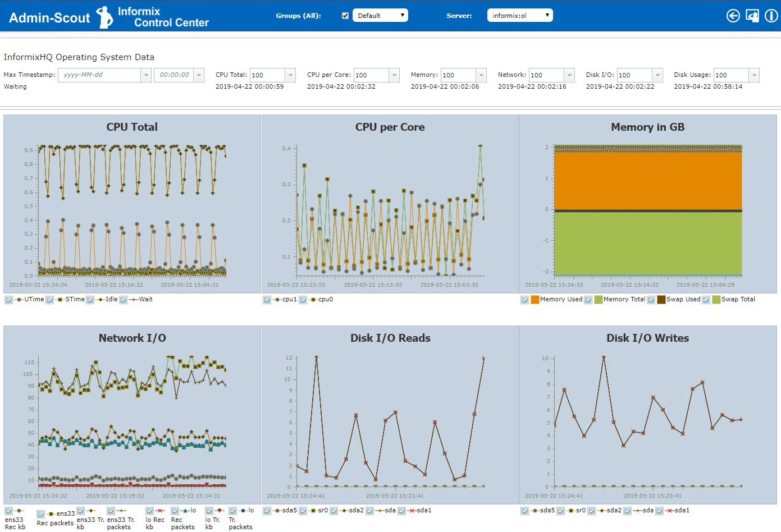
Task: Expand the Disk Usage count dropdown
Action: (754, 75)
